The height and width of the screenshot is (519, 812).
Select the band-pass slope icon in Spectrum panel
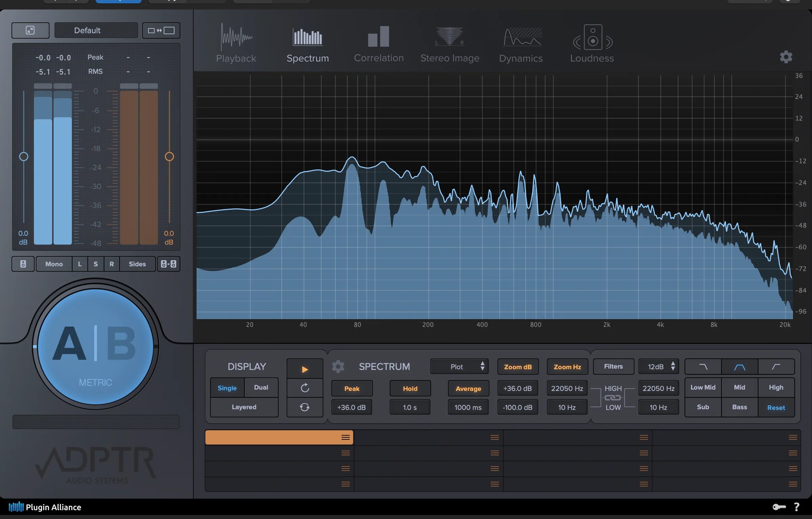[739, 367]
